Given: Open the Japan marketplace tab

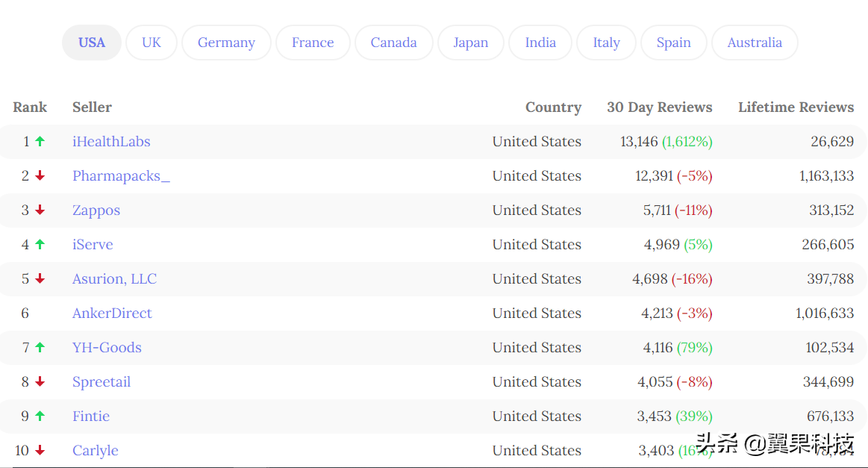Looking at the screenshot, I should tap(470, 43).
